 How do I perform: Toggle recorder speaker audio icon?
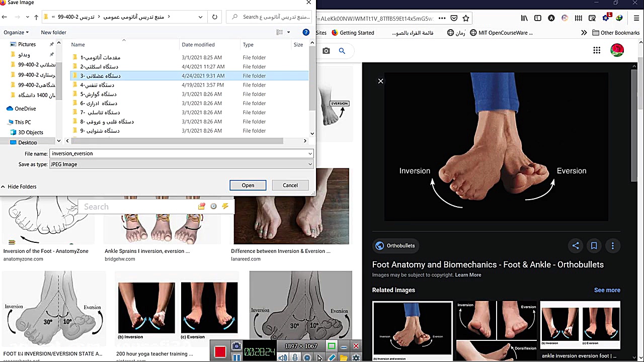point(283,357)
